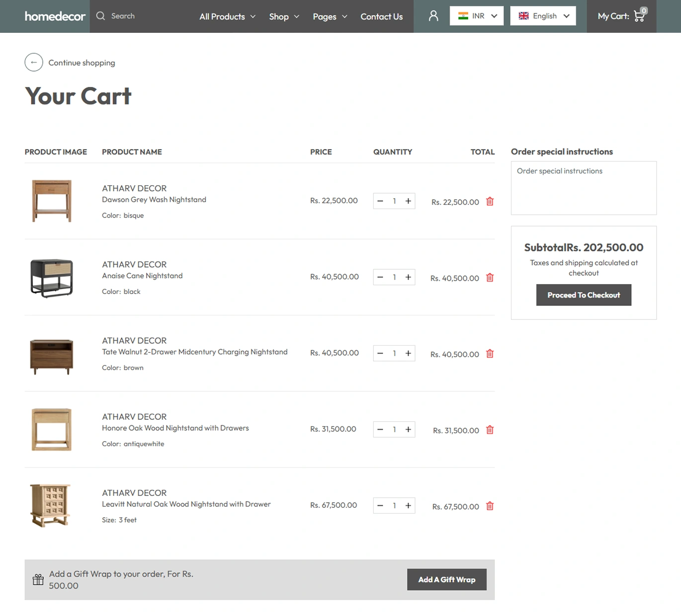Decrease quantity of Tate Walnut Nightstand

pyautogui.click(x=380, y=353)
